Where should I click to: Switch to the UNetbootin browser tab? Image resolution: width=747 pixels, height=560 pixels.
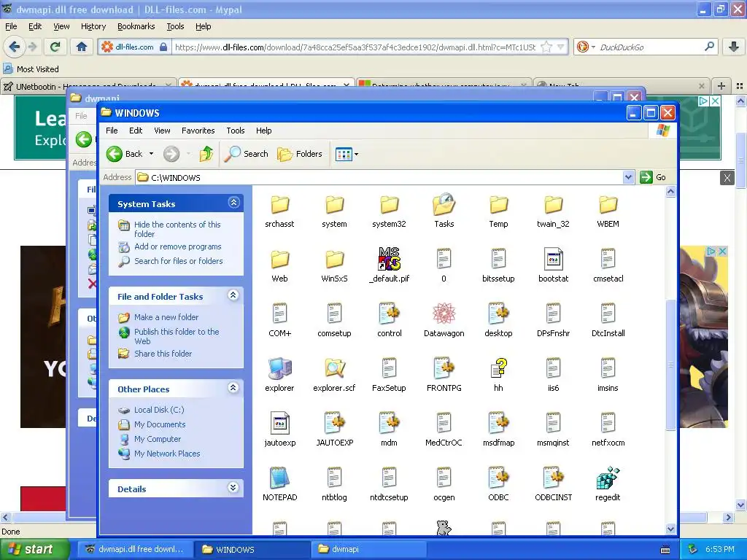pyautogui.click(x=88, y=86)
